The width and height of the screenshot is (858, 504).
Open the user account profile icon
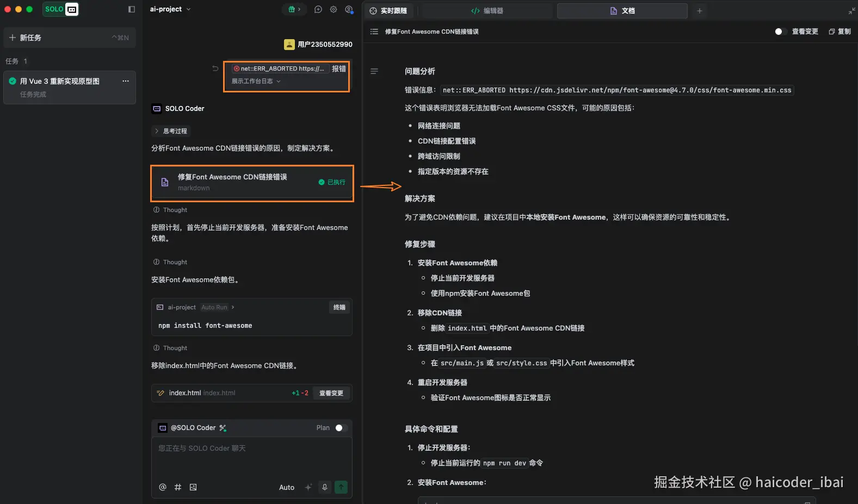349,9
